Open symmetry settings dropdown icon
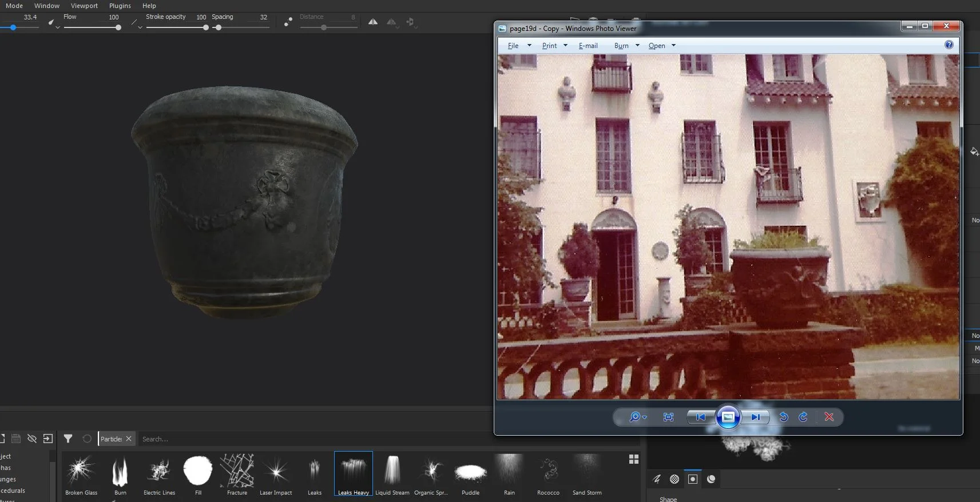 [x=392, y=22]
